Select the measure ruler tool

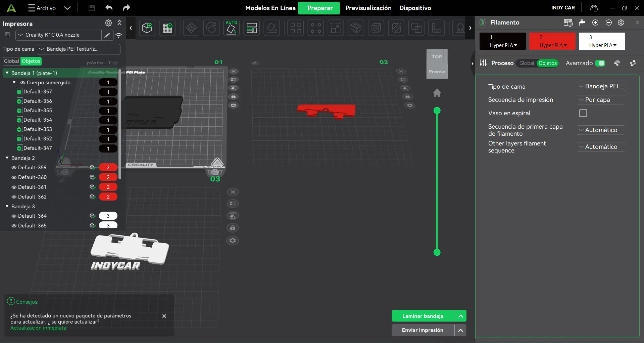437,28
